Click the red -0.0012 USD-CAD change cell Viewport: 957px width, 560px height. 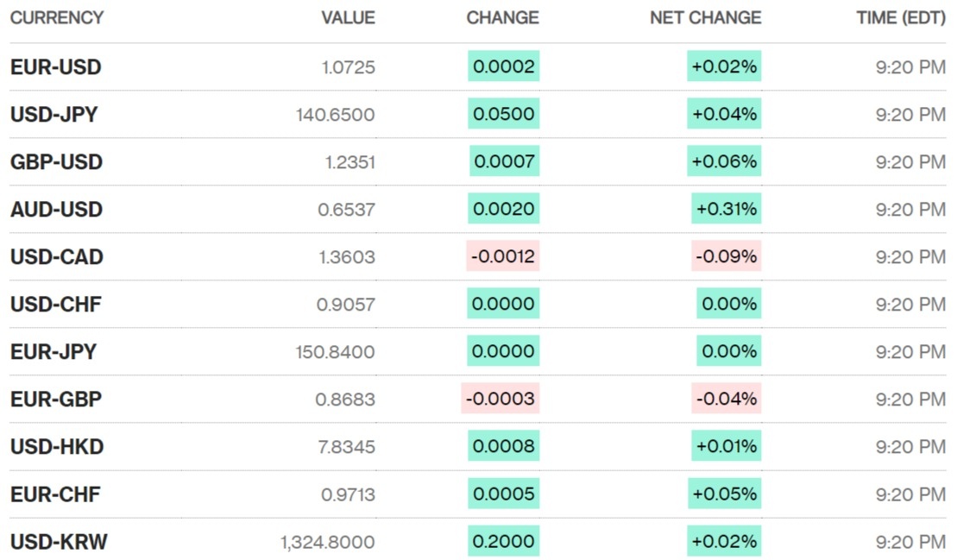coord(503,256)
